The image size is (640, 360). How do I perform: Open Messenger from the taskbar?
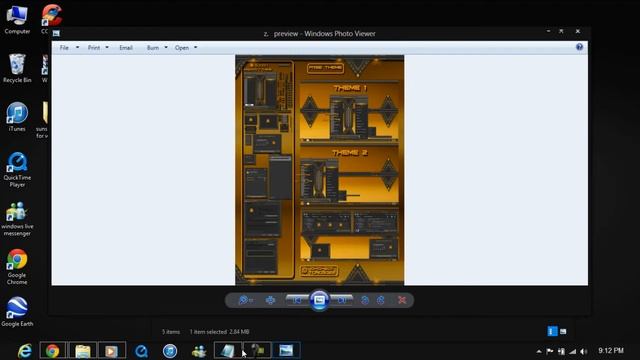199,351
